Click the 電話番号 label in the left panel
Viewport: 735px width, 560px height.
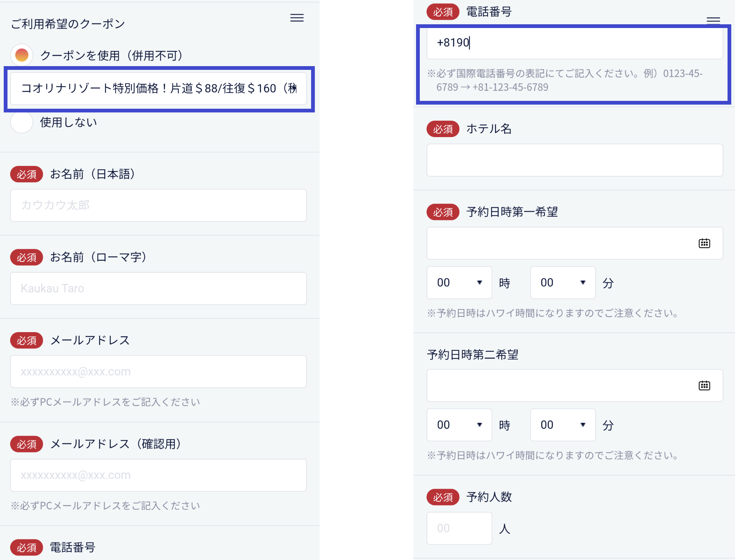coord(72,548)
